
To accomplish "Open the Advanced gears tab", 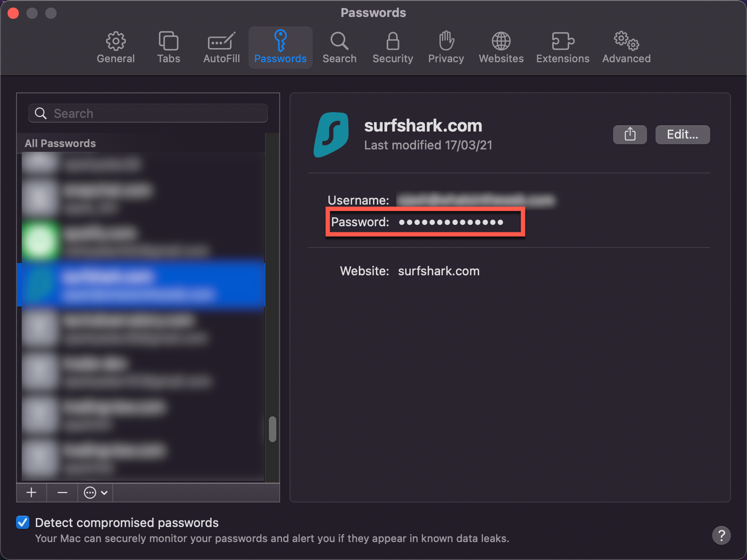I will coord(626,48).
